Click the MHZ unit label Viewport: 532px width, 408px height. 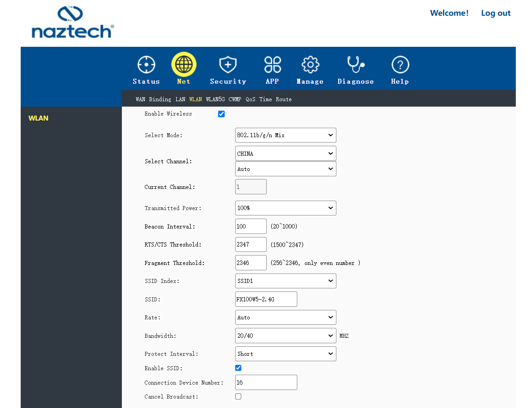(x=344, y=336)
